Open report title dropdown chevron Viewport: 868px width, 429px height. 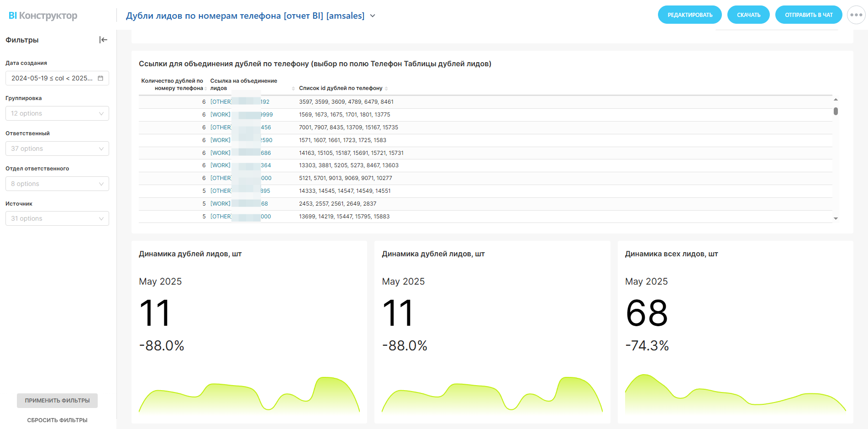point(373,16)
